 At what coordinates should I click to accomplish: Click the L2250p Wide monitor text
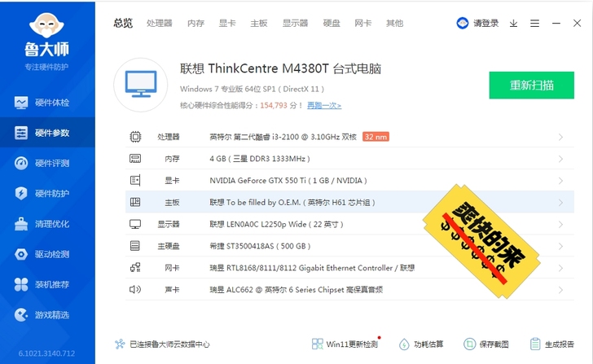tap(276, 225)
